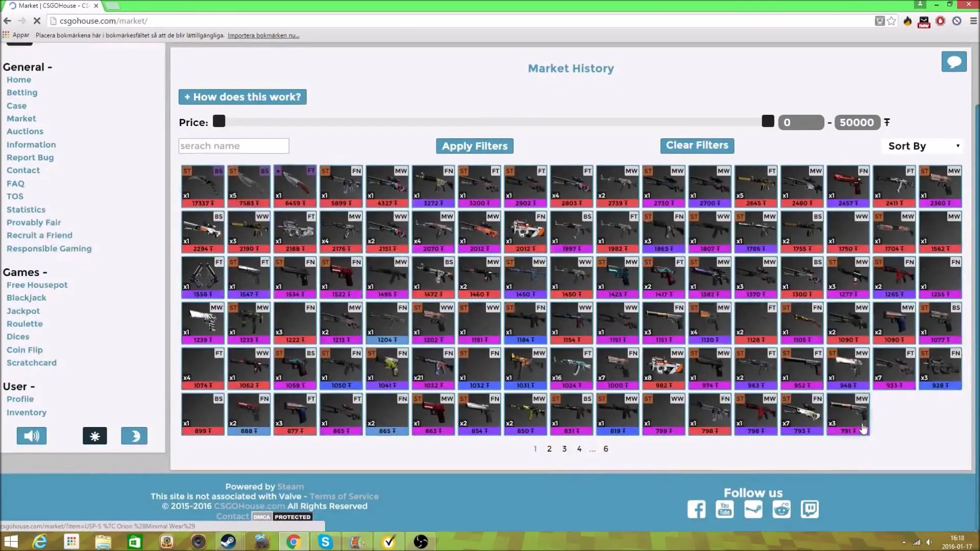Open CSGOHouse.com footer link
The width and height of the screenshot is (980, 551).
click(250, 506)
